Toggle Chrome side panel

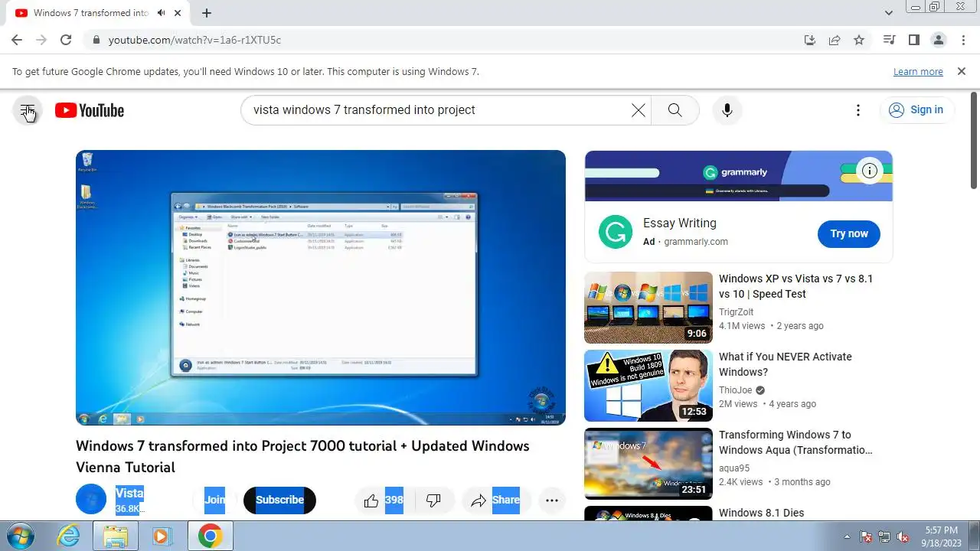(913, 40)
